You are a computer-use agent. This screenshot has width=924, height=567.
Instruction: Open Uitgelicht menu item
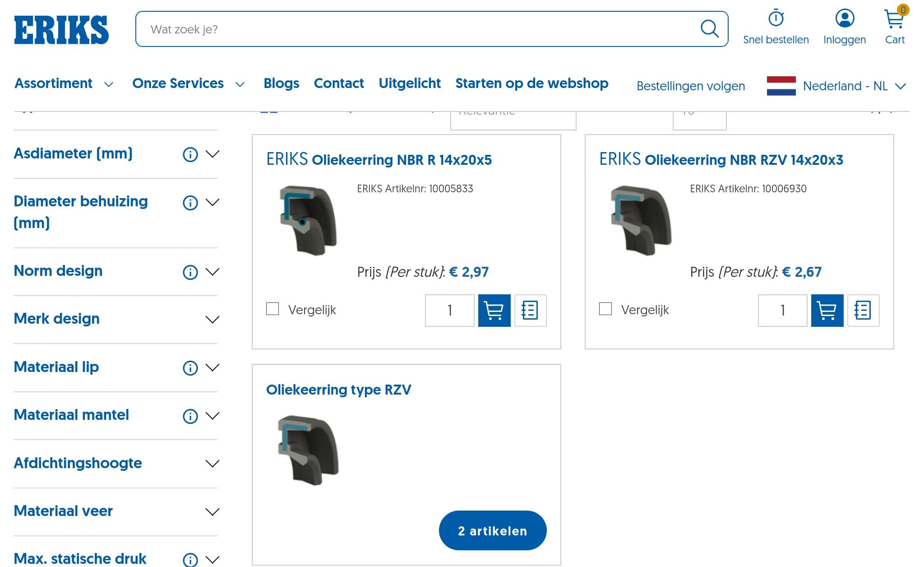tap(410, 84)
